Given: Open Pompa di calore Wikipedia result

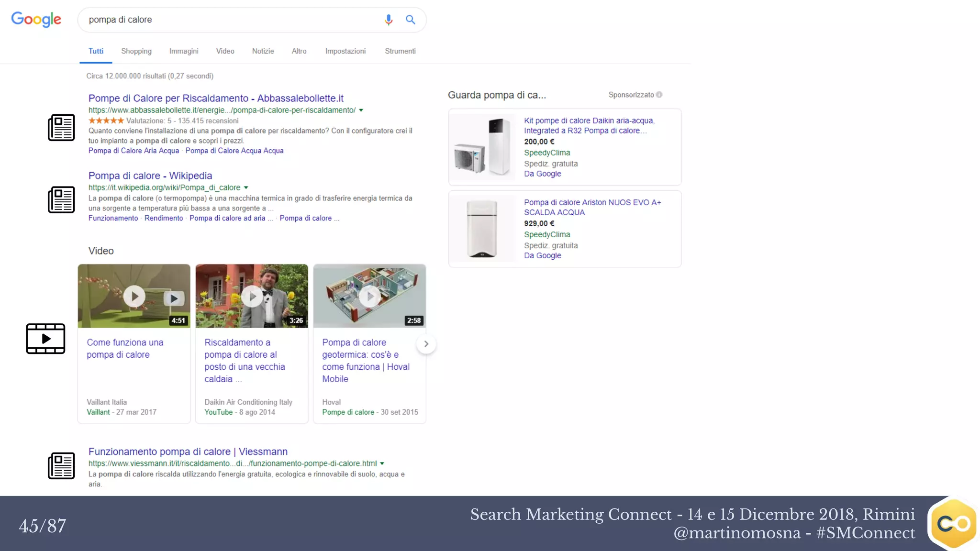Looking at the screenshot, I should click(150, 176).
